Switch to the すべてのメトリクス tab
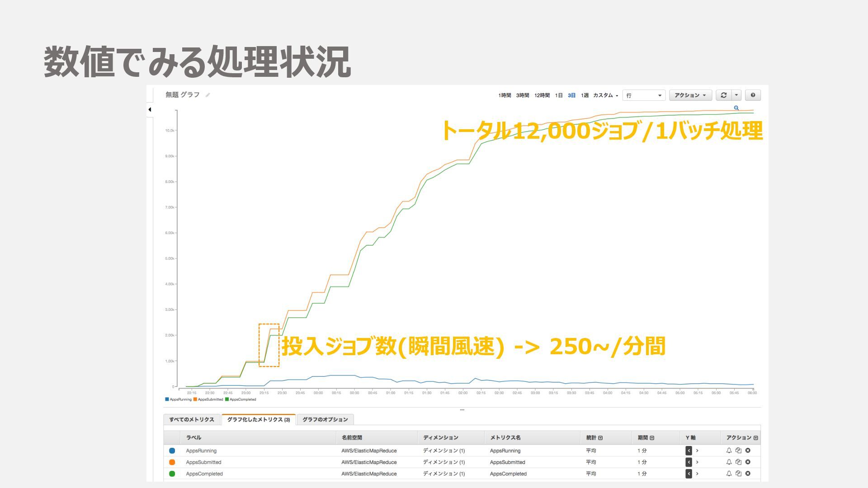This screenshot has width=868, height=488. (x=192, y=419)
